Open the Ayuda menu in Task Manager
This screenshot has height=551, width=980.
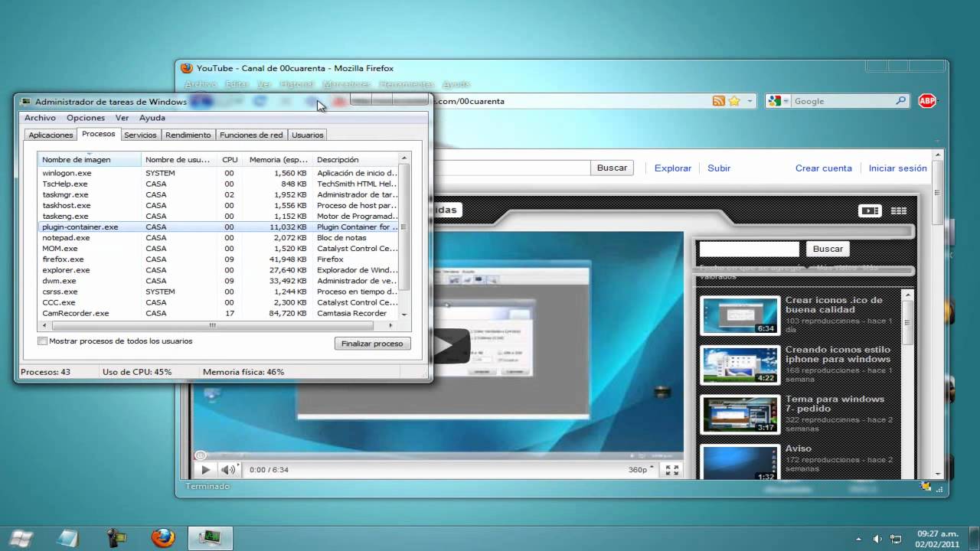(x=152, y=118)
